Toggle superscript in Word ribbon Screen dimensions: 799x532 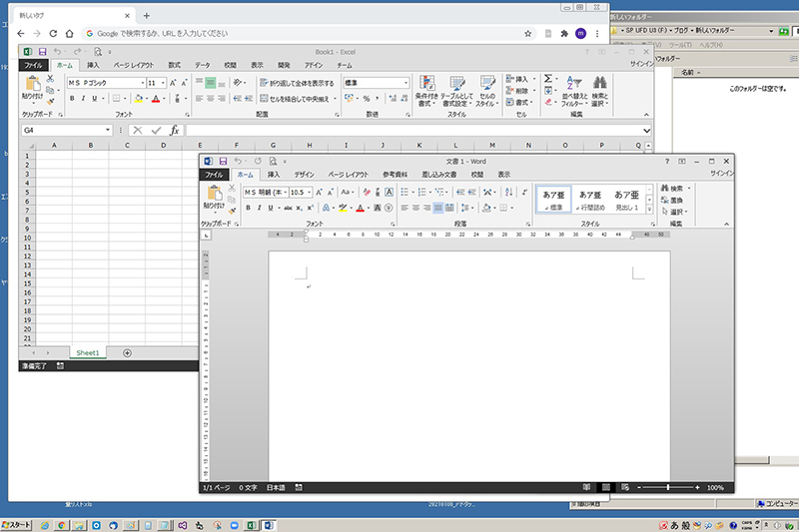(x=310, y=208)
